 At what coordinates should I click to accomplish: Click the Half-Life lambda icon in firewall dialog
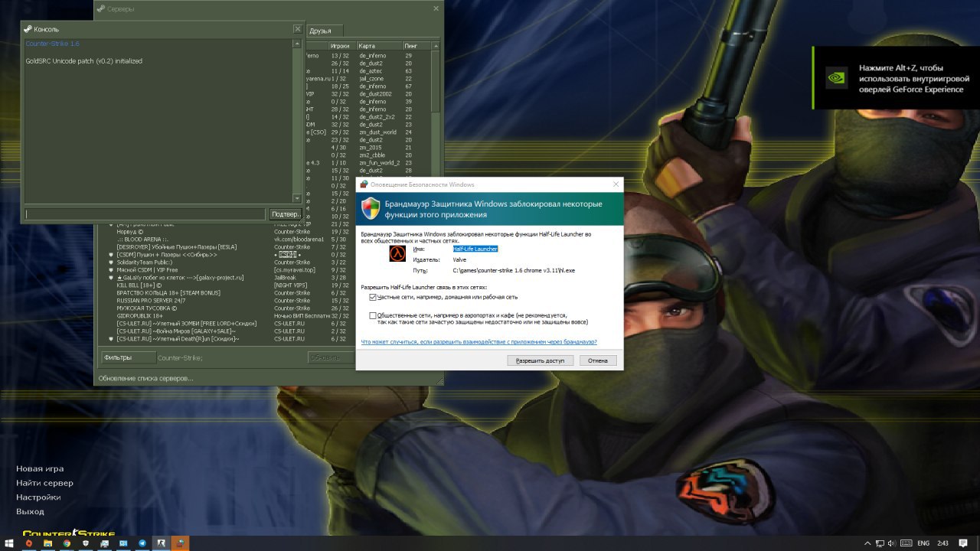click(x=397, y=254)
